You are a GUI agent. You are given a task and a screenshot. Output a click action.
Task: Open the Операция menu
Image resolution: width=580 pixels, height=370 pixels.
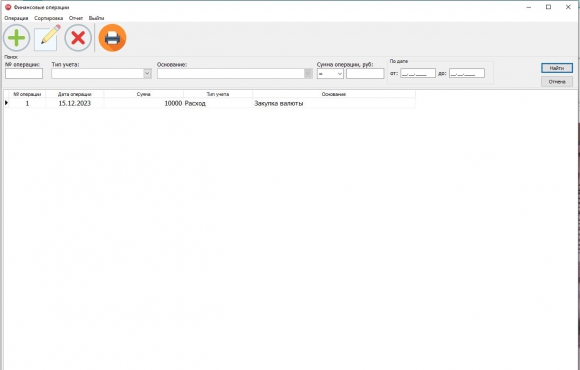point(16,18)
